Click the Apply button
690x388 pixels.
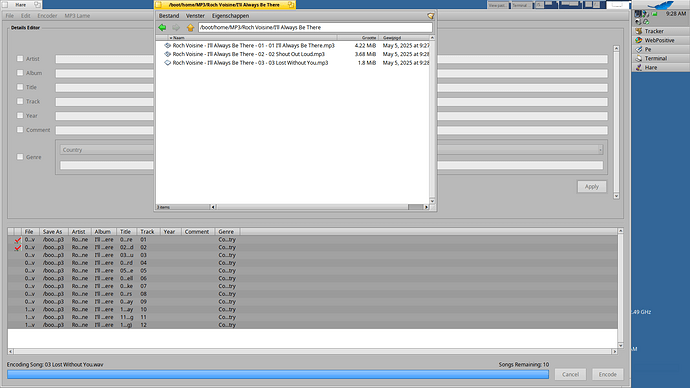(591, 187)
